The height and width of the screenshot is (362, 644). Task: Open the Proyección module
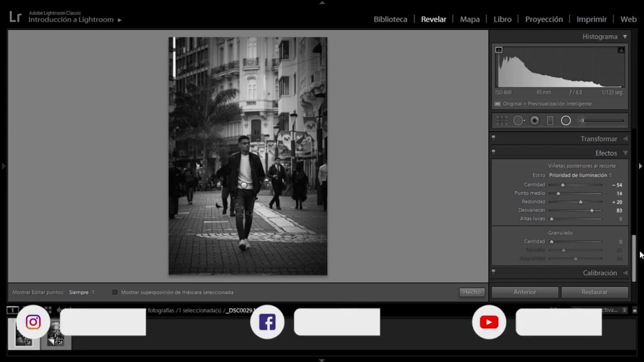click(544, 19)
